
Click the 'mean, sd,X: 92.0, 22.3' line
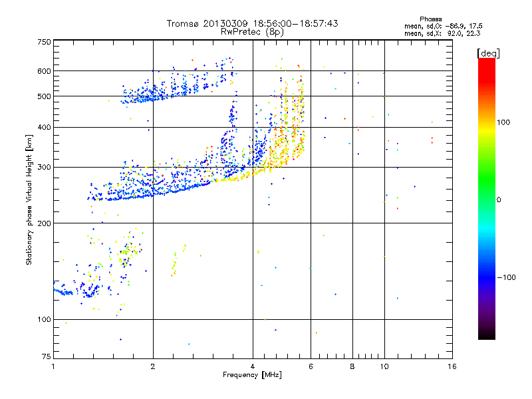(442, 33)
